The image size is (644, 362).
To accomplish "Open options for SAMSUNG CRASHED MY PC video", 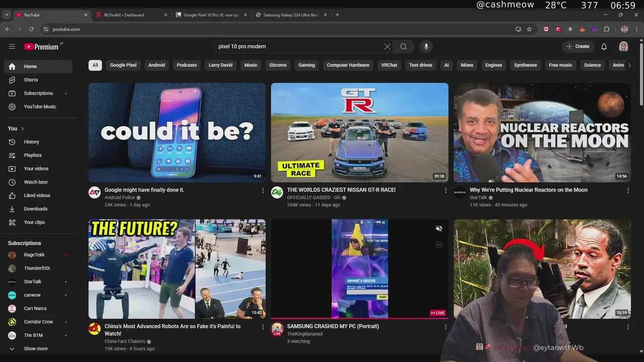I will pyautogui.click(x=445, y=327).
